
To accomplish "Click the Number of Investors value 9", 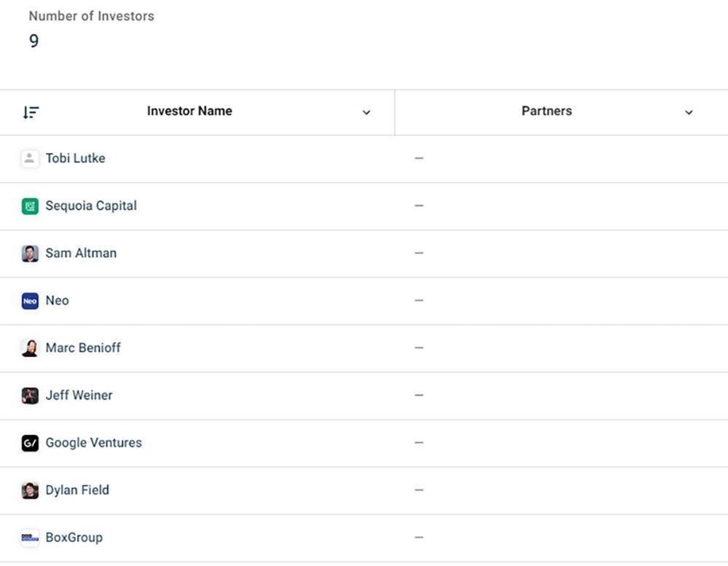I will [33, 42].
